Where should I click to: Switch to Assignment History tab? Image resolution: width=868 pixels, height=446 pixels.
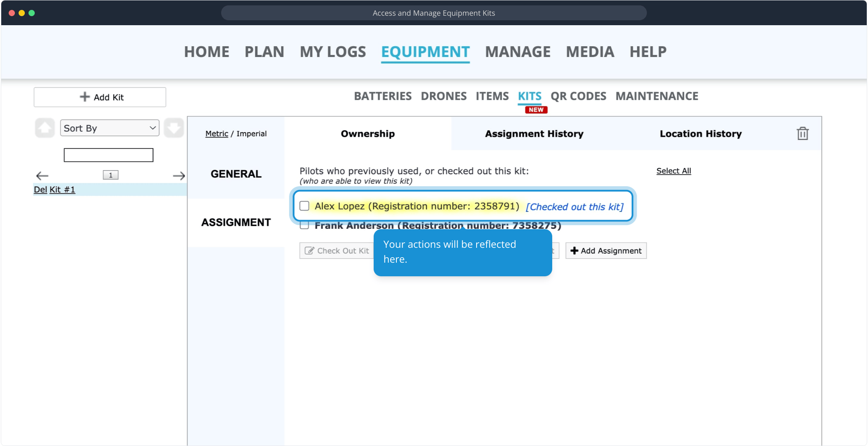pyautogui.click(x=534, y=133)
